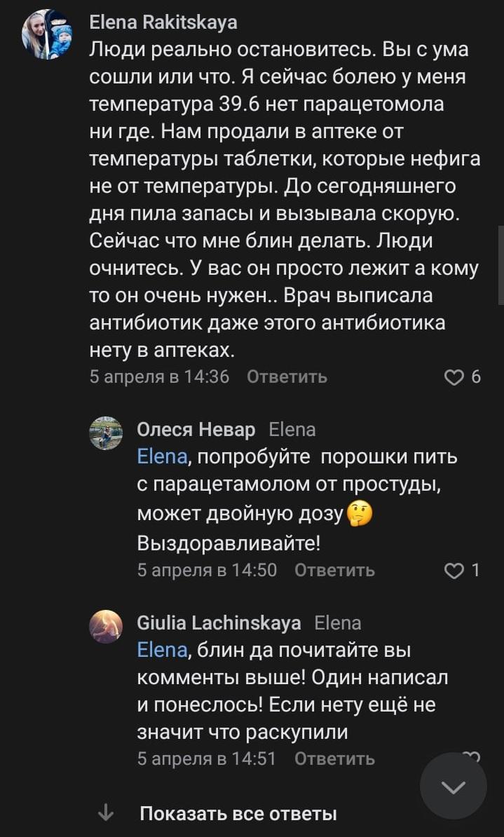
Task: Open Олеся Невар's avatar picture
Action: click(106, 433)
